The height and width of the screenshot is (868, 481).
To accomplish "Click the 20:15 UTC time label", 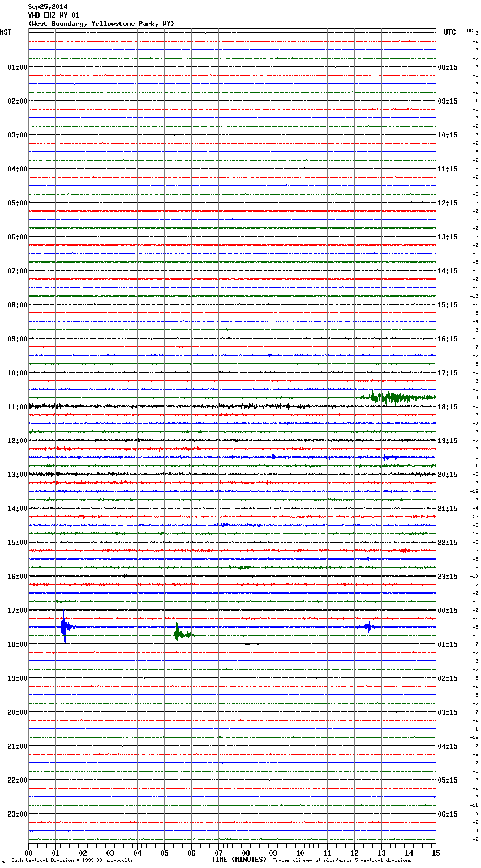I will click(448, 475).
